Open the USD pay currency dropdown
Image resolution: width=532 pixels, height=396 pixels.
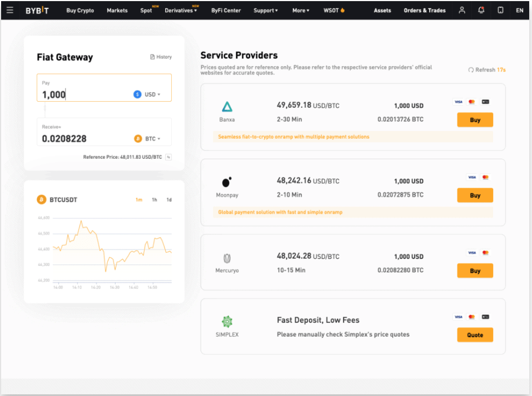[147, 94]
